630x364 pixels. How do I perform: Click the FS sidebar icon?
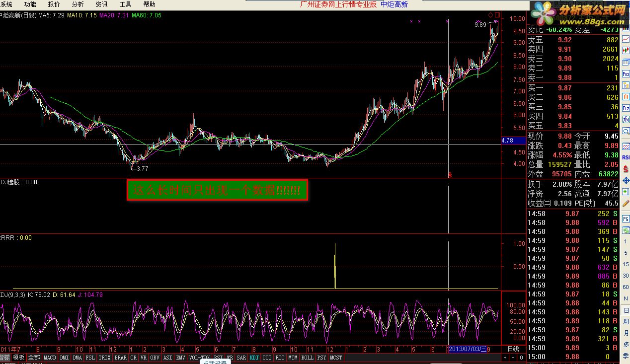[x=625, y=219]
